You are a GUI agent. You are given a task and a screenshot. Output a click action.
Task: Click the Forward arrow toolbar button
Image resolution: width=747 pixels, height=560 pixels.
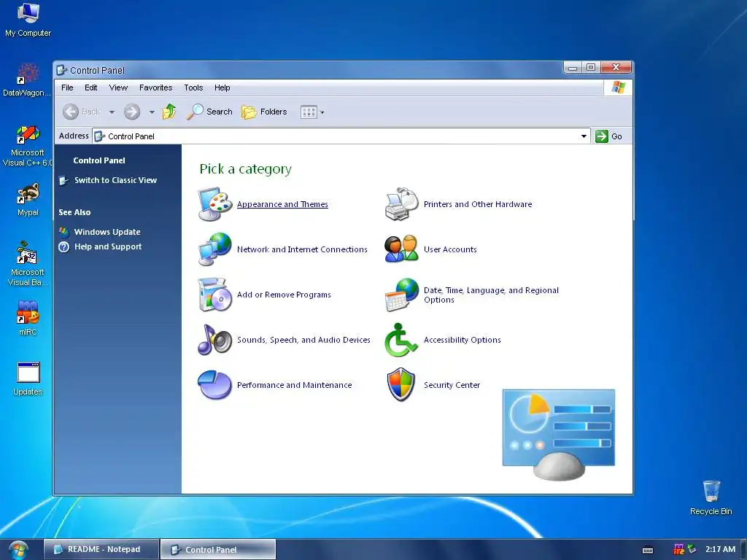[x=132, y=112]
